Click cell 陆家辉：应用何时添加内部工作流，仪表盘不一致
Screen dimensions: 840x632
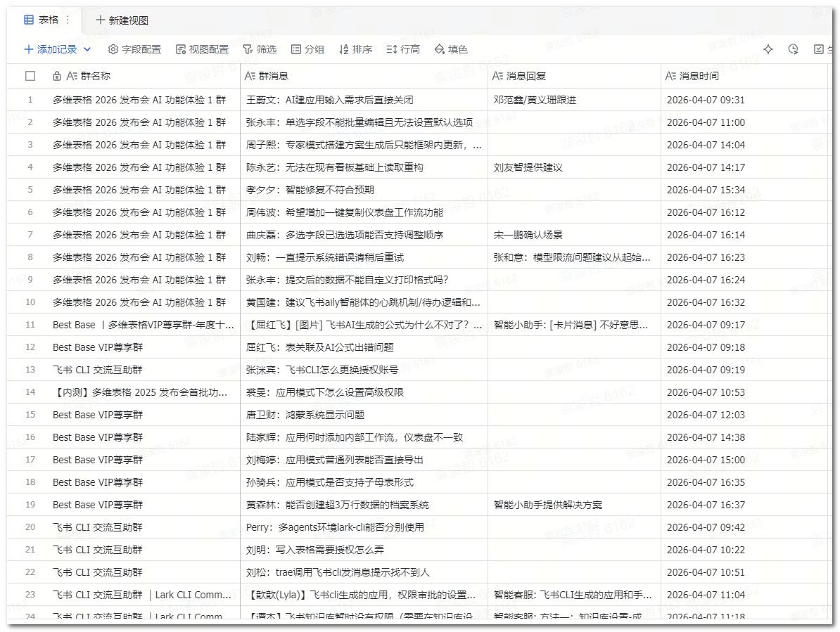pos(364,437)
